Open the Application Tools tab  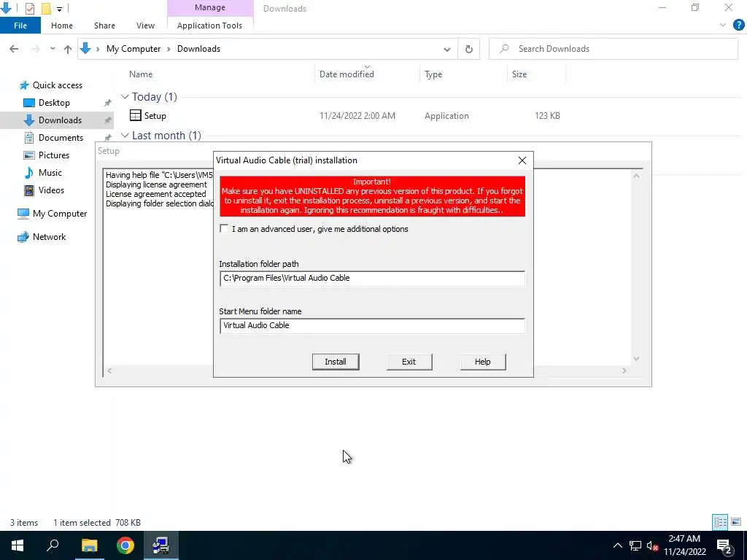pos(209,26)
